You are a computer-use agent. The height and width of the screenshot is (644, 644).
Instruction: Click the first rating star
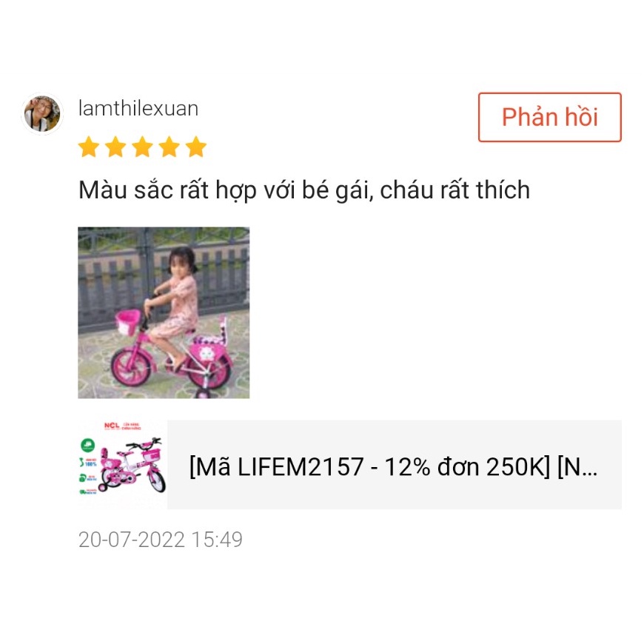pos(89,147)
